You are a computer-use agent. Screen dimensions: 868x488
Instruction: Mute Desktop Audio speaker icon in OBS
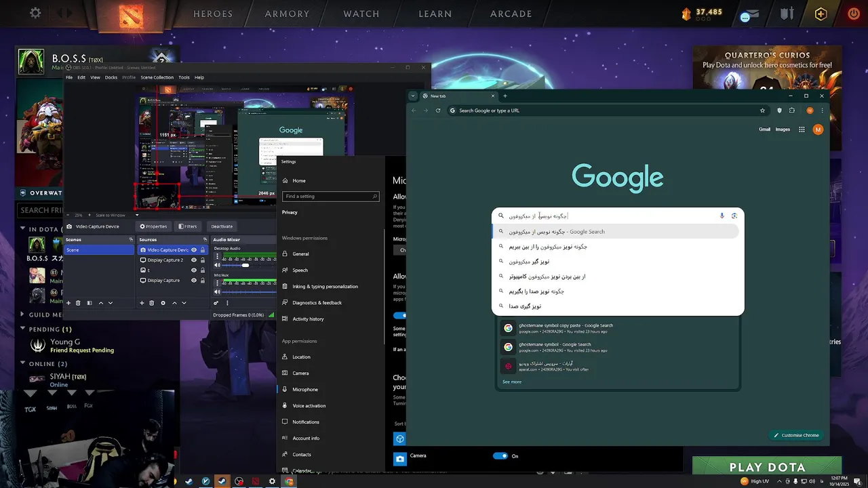pyautogui.click(x=218, y=265)
